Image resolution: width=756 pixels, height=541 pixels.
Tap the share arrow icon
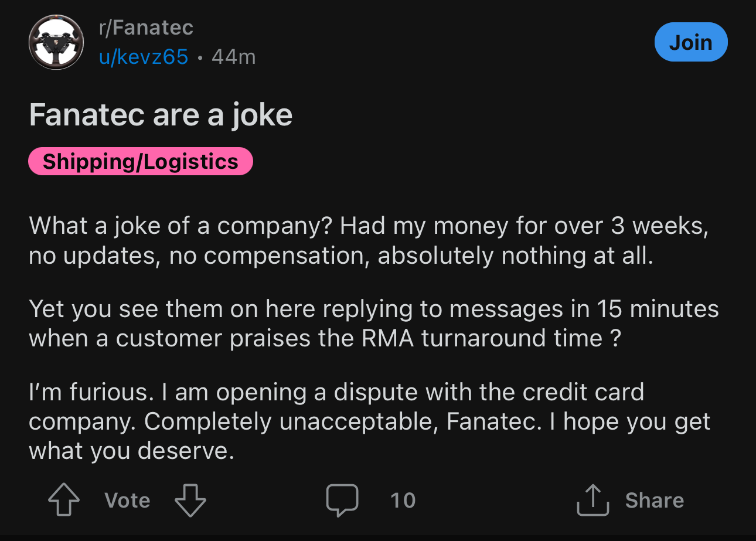(x=593, y=501)
